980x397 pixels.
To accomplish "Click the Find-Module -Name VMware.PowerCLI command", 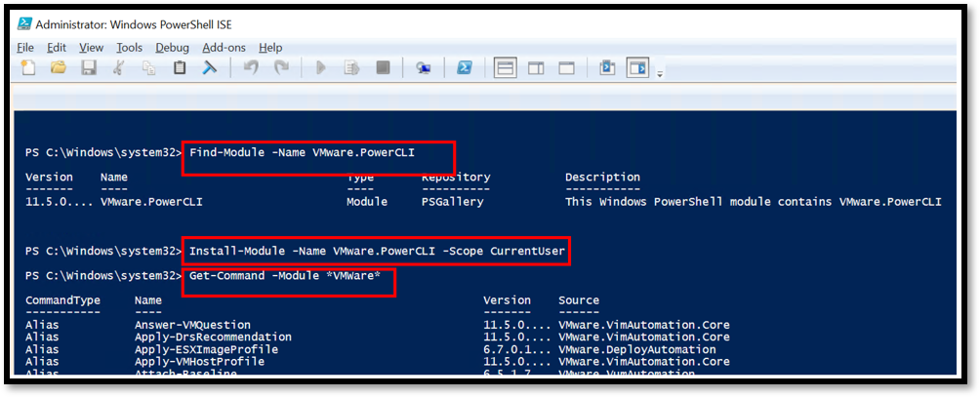I will click(302, 152).
